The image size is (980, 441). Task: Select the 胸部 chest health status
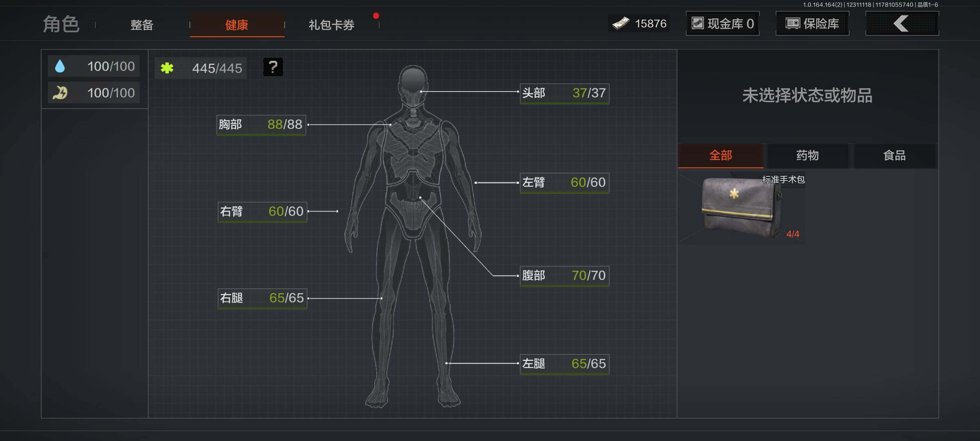(x=261, y=125)
